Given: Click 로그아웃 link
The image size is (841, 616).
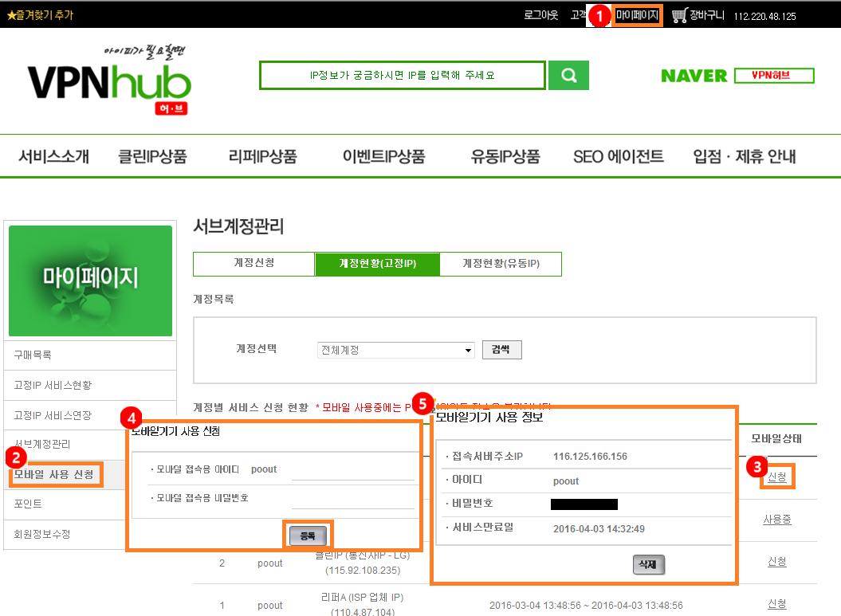Looking at the screenshot, I should click(x=540, y=15).
